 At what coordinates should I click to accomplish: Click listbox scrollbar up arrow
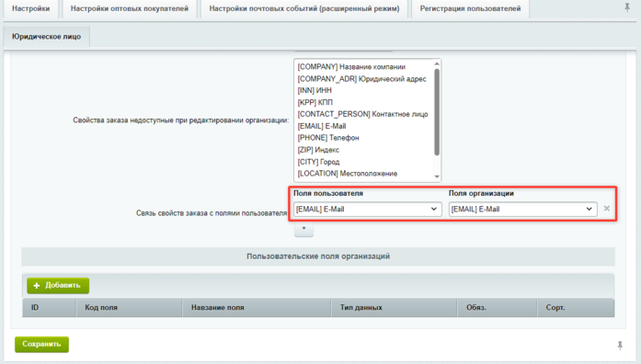pyautogui.click(x=437, y=63)
